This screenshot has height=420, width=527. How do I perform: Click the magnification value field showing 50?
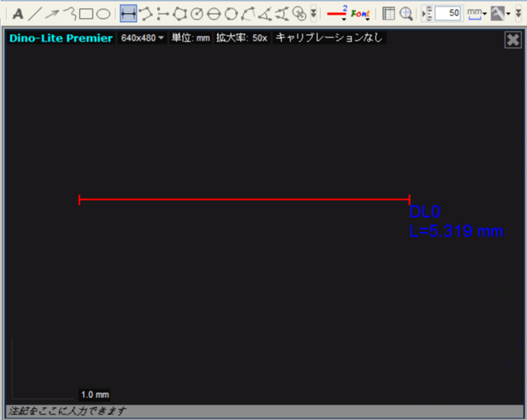447,14
